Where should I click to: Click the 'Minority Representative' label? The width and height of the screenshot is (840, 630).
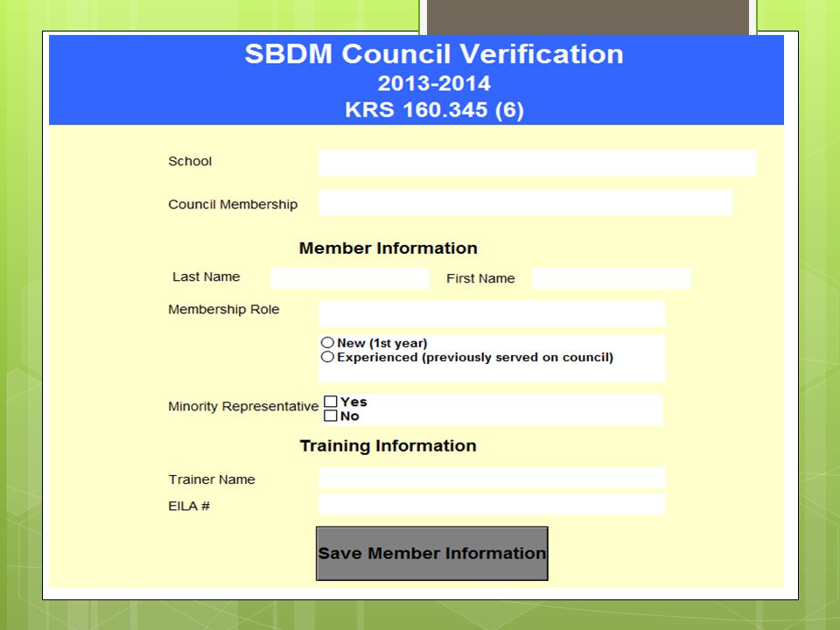[243, 407]
